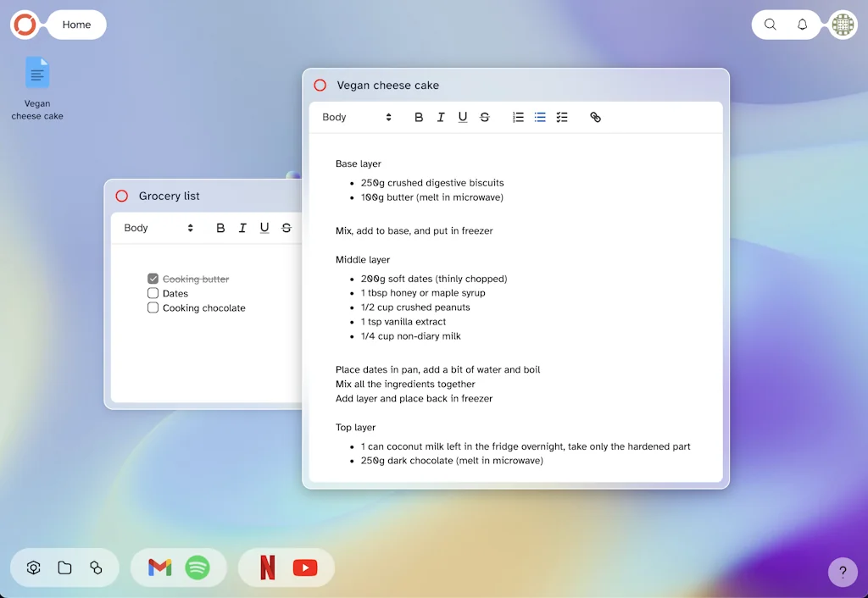Click the help question mark button
868x598 pixels.
(842, 571)
